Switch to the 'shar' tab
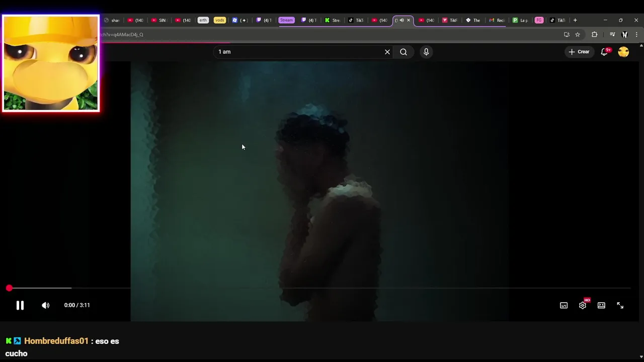 coord(112,20)
